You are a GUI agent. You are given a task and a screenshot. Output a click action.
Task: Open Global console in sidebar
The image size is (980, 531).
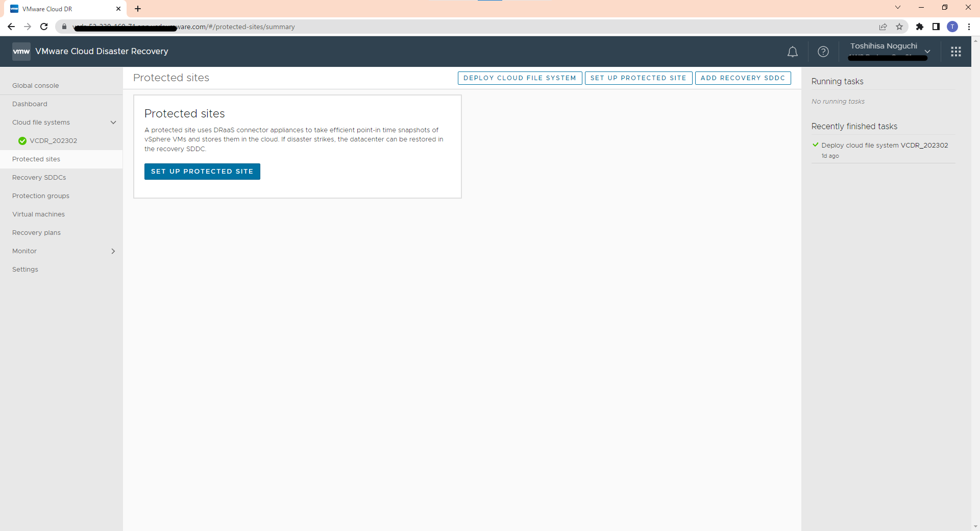point(36,86)
